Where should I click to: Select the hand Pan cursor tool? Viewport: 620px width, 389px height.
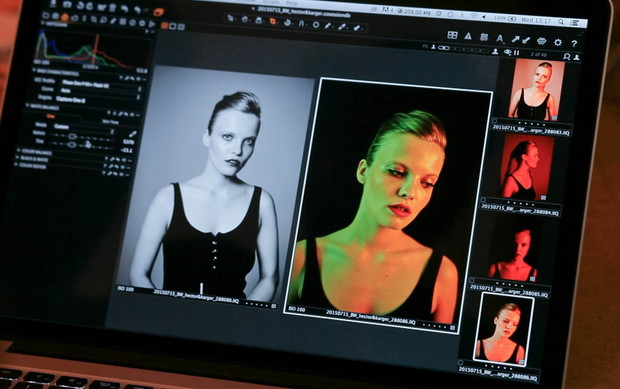[x=245, y=19]
